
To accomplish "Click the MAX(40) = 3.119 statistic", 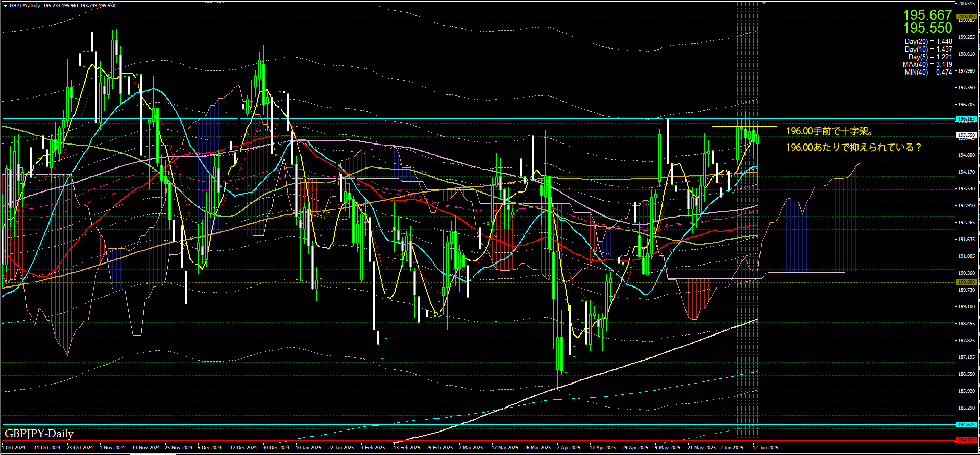I will (x=927, y=65).
